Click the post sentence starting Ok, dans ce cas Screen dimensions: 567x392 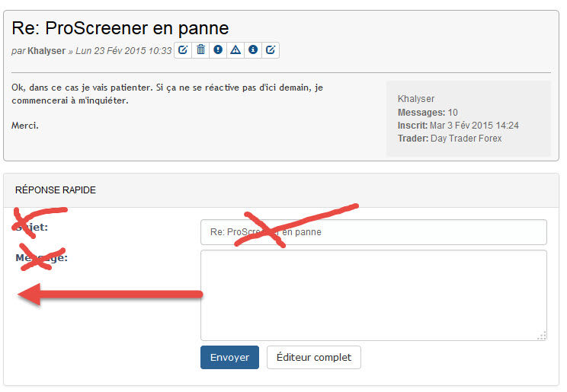[x=168, y=94]
